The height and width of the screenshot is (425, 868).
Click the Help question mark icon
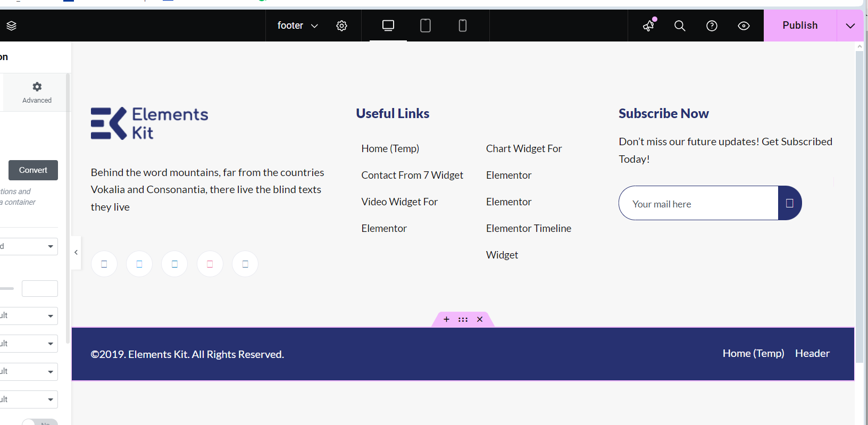[x=712, y=26]
